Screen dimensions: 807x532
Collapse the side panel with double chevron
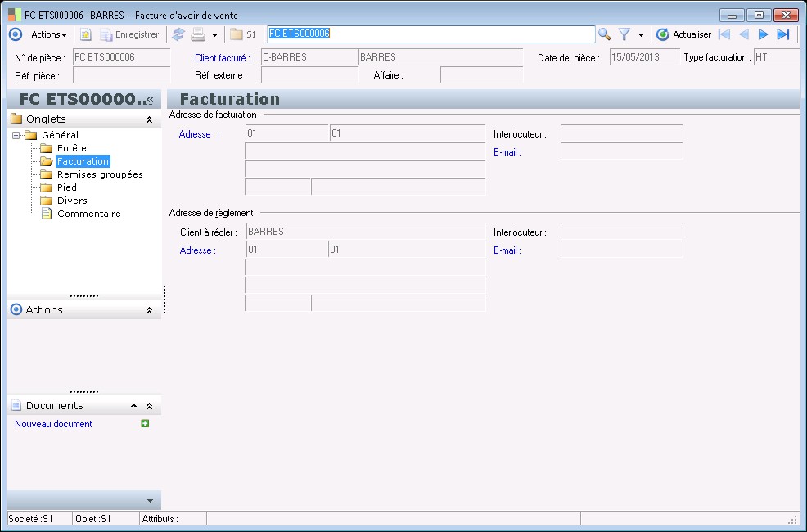coord(151,99)
